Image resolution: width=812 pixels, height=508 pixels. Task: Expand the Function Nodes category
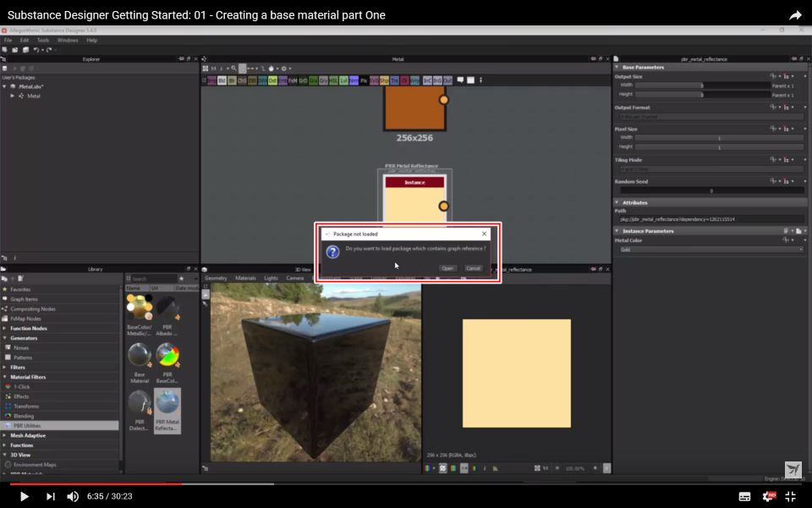5,329
